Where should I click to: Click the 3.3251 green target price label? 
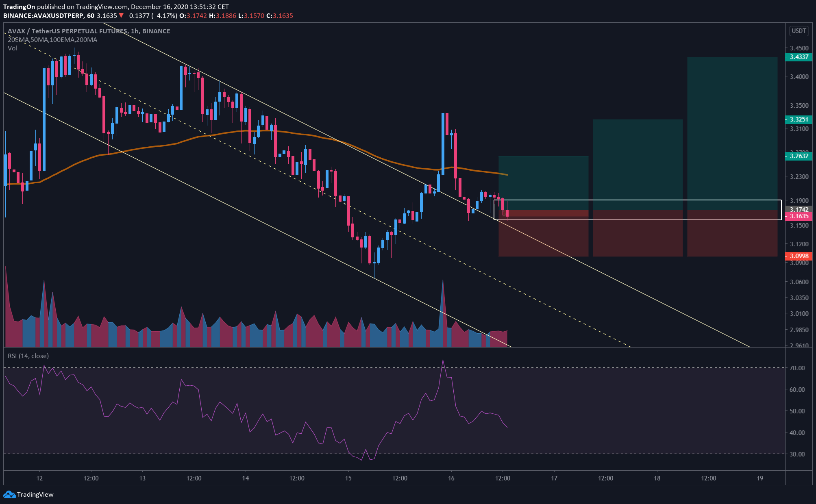pos(799,119)
